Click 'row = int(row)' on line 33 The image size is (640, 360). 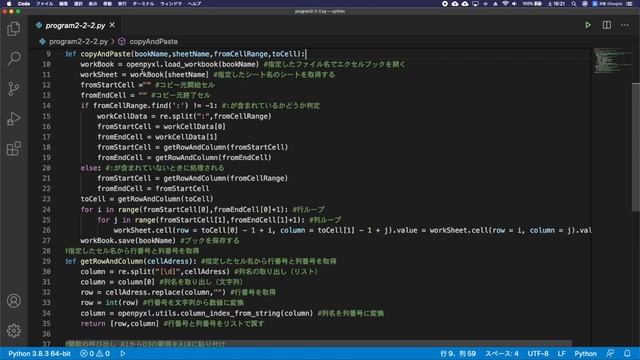coord(109,302)
